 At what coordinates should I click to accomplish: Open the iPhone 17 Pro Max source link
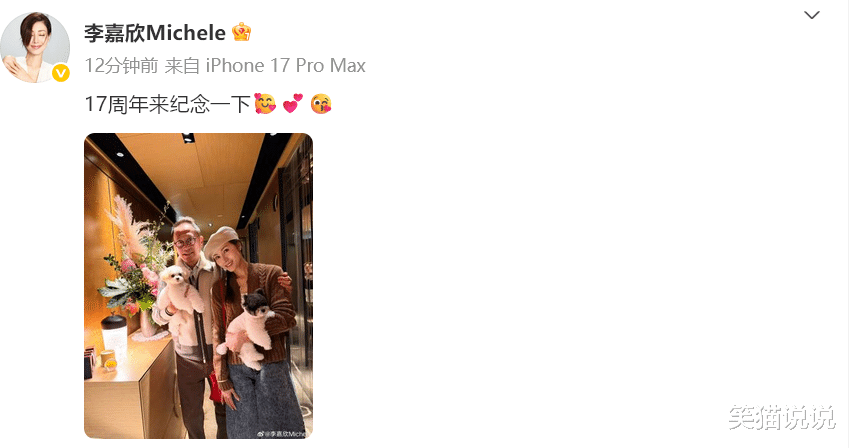(x=286, y=66)
